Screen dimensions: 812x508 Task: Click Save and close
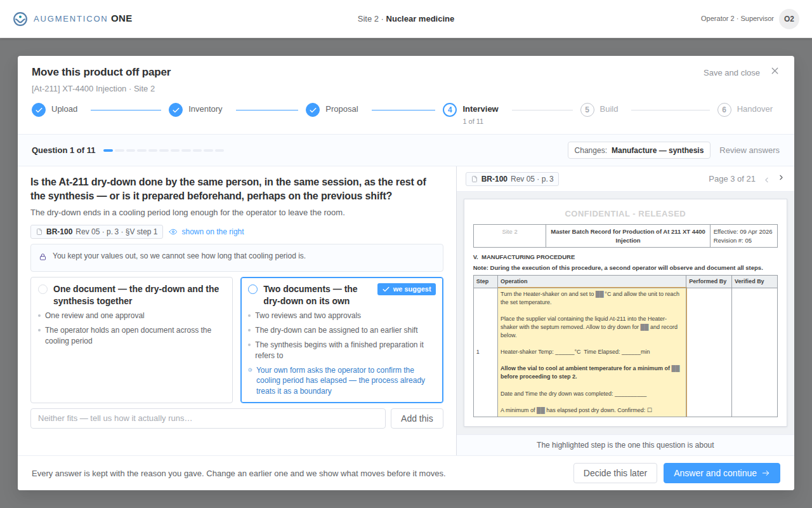[x=731, y=73]
